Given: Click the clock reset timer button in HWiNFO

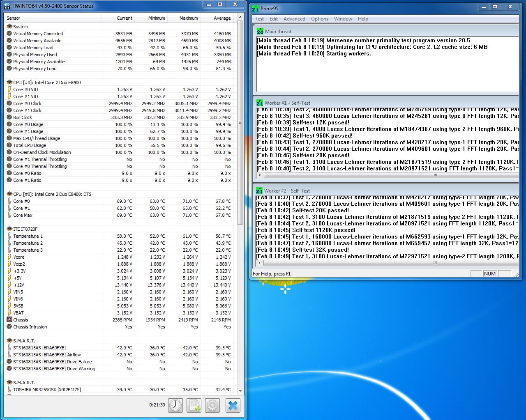Looking at the screenshot, I should tap(175, 405).
